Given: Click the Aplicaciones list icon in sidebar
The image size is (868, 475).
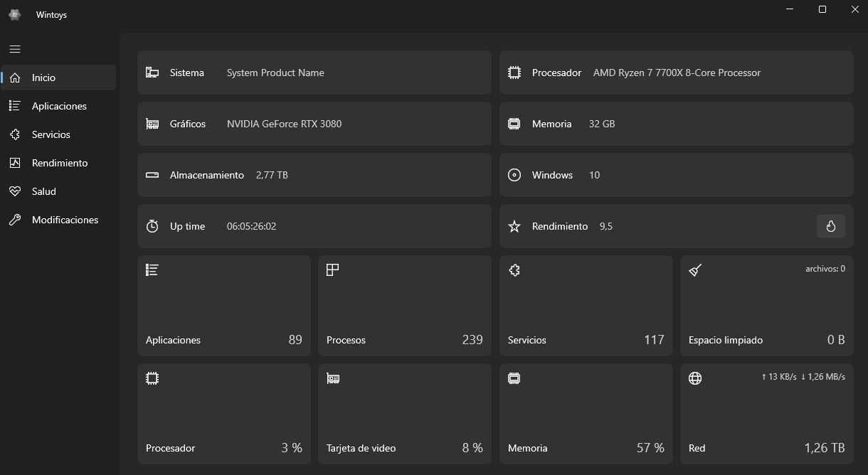Looking at the screenshot, I should click(15, 106).
